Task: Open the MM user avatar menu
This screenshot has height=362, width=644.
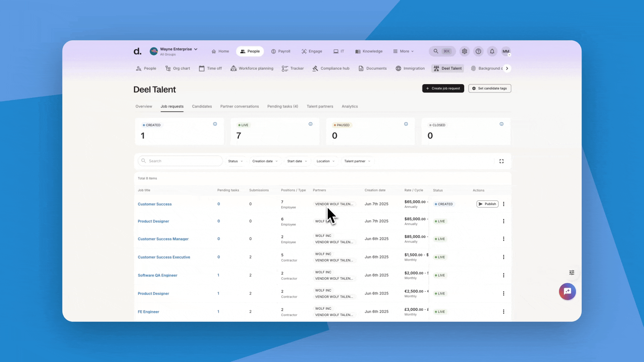Action: (506, 51)
